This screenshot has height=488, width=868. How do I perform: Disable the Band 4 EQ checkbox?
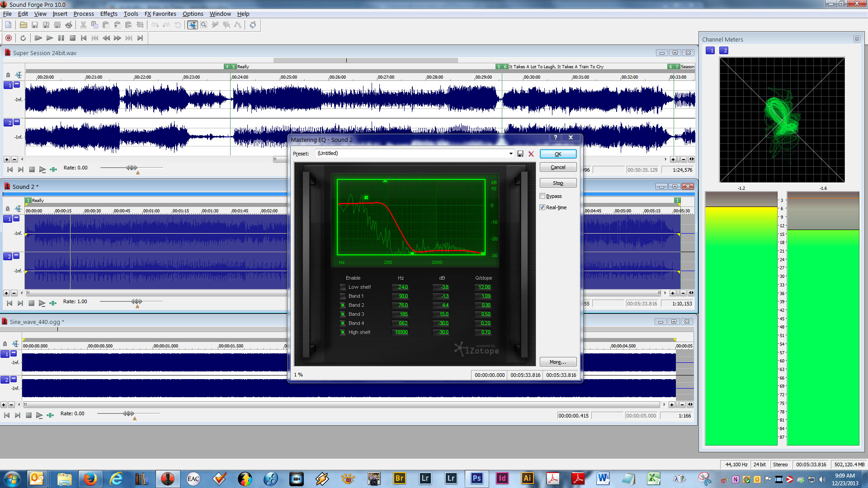343,323
